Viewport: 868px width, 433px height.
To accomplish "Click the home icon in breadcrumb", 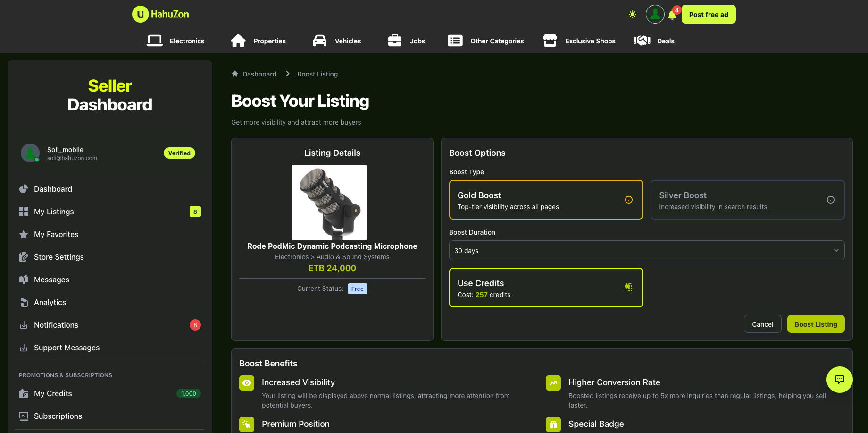I will (235, 74).
